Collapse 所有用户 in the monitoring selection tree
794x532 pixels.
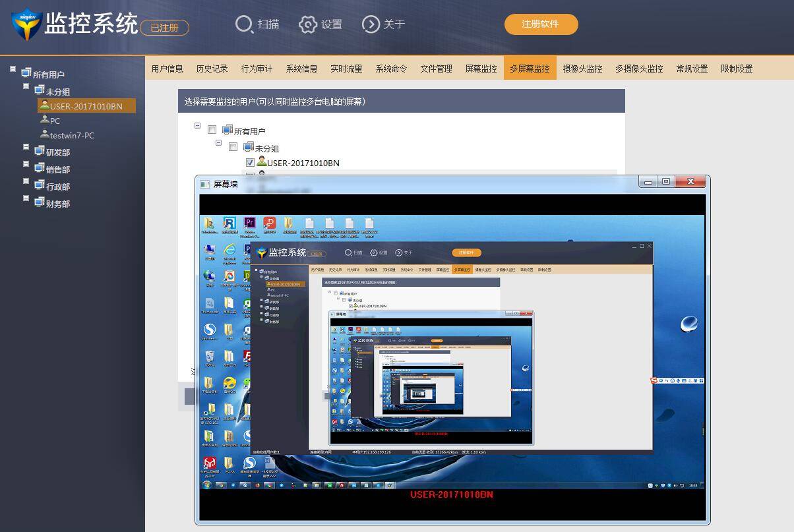[x=197, y=125]
